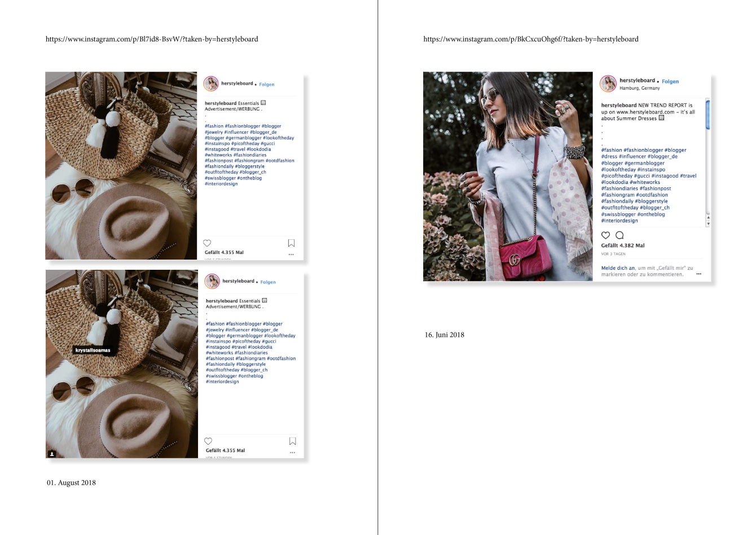Click the person tag icon on the bottom-left photo
This screenshot has height=535, width=756.
(52, 453)
